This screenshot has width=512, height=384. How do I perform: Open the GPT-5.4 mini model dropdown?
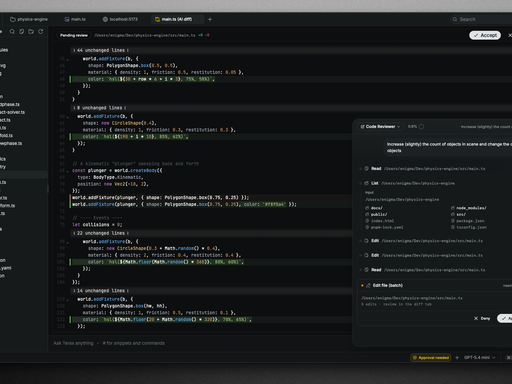480,358
